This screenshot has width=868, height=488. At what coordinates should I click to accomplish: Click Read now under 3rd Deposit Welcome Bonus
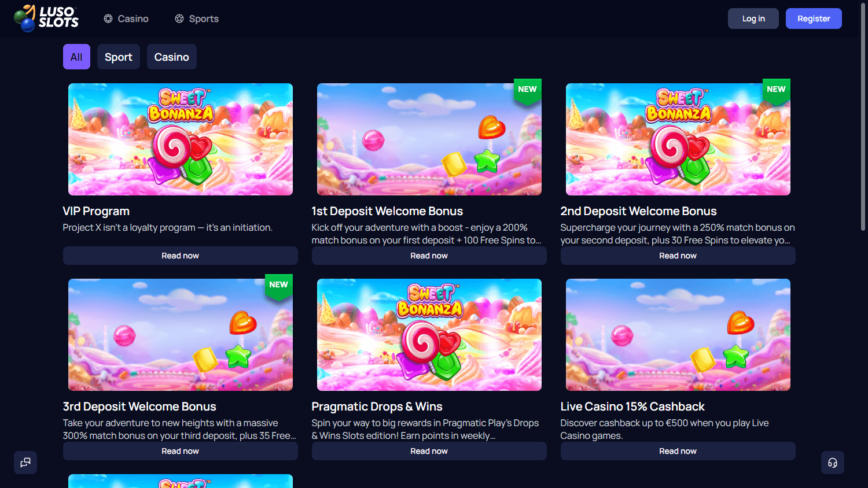point(181,451)
